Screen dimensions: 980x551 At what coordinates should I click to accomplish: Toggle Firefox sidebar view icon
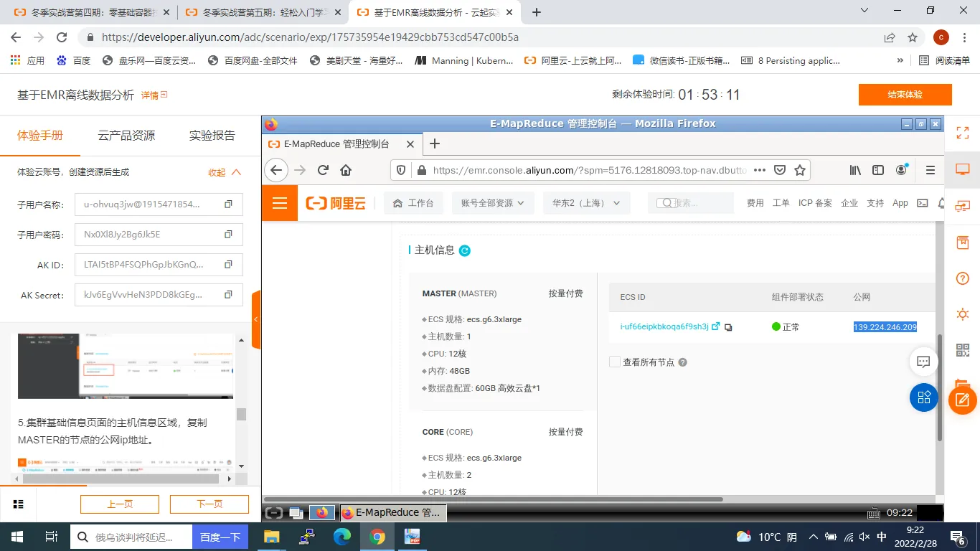878,170
